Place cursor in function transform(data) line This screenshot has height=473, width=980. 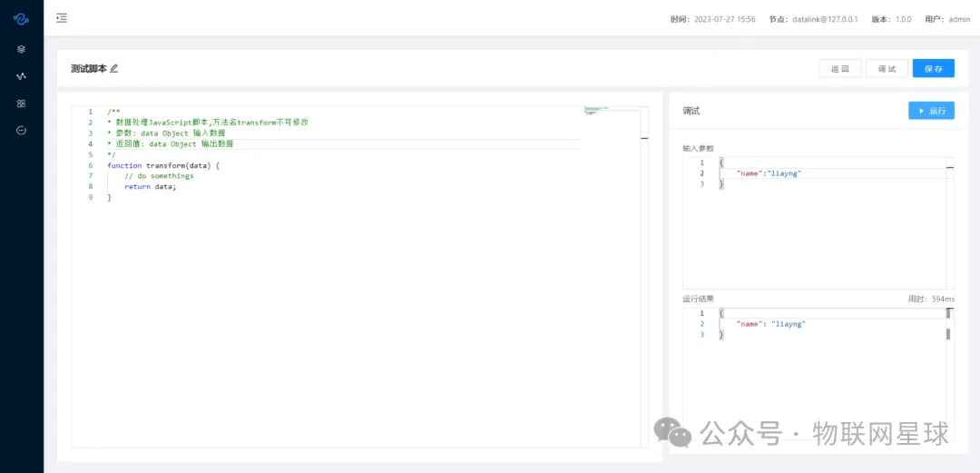[x=163, y=165]
